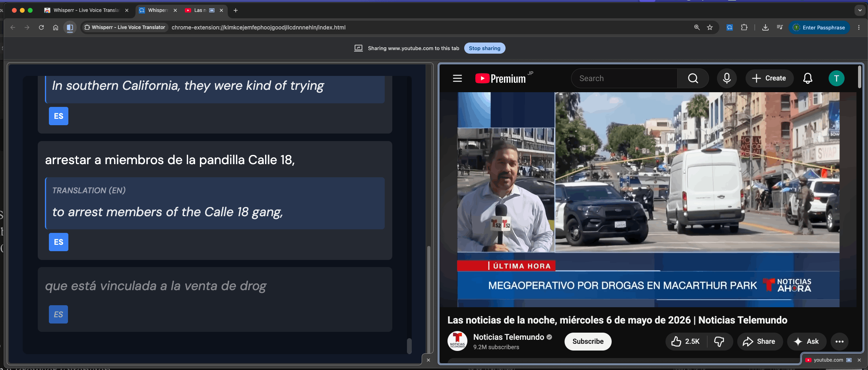Click the Whisperr - Live Voice Translator site chip
868x370 pixels.
(x=124, y=27)
